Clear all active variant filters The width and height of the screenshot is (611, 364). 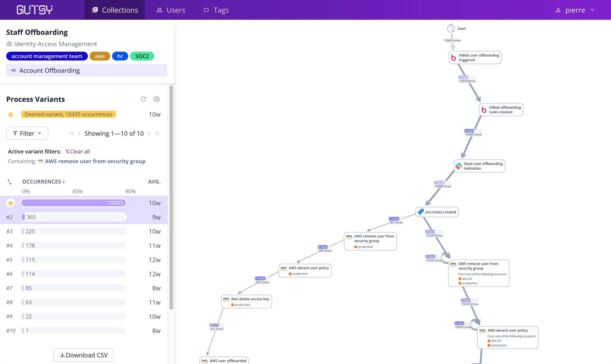[77, 151]
